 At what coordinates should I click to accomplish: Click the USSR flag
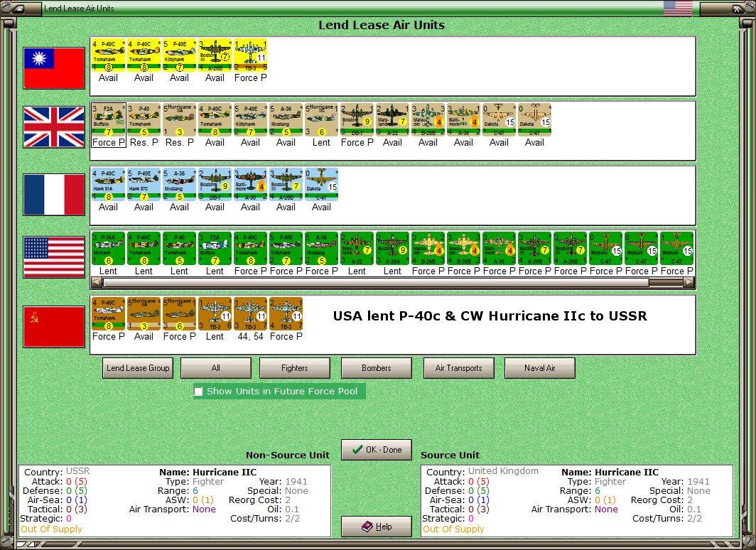tap(54, 326)
